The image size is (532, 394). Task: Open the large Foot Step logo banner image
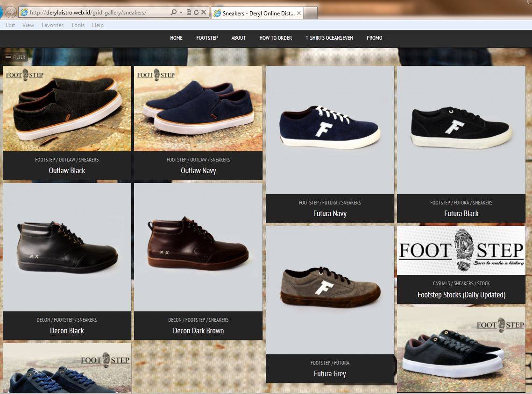pos(461,251)
